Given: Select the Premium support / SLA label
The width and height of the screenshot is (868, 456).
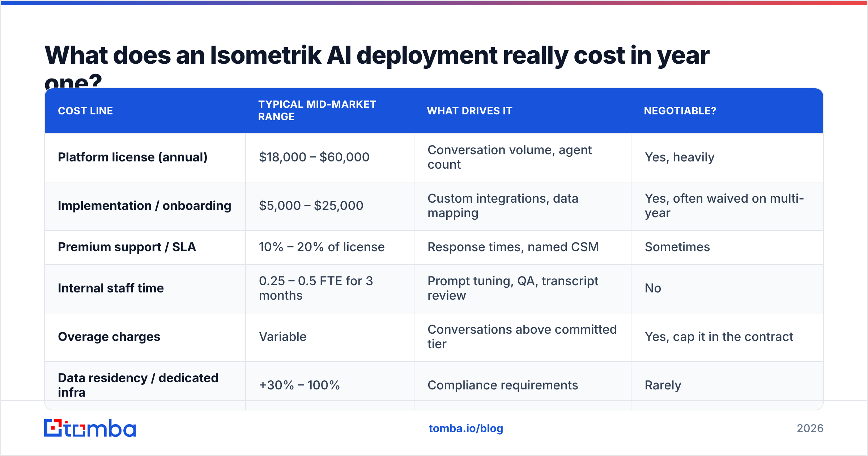Looking at the screenshot, I should click(127, 247).
